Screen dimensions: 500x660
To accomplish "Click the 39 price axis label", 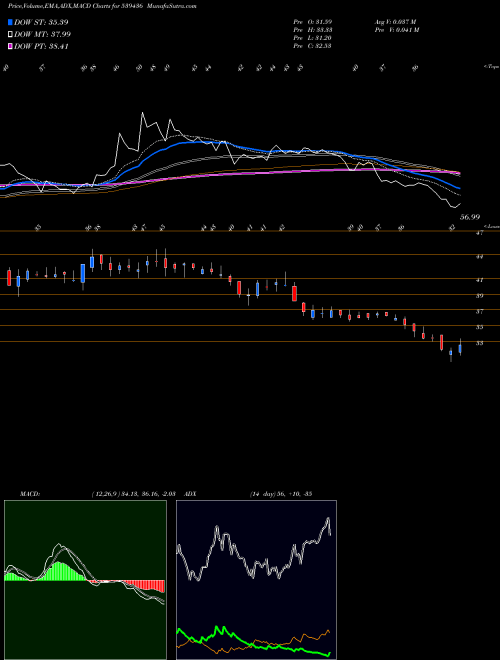I will [479, 296].
